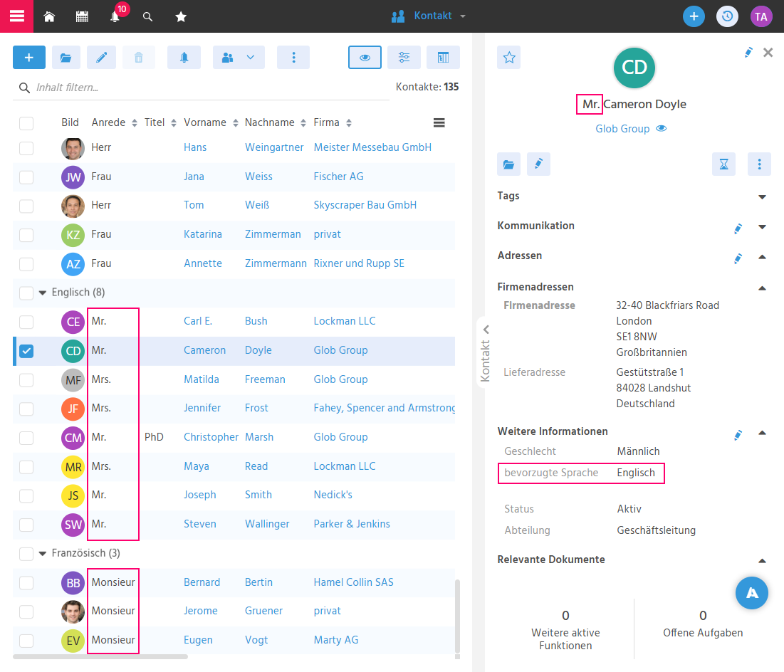The width and height of the screenshot is (784, 672).
Task: Open the red hamburger main menu
Action: [x=16, y=16]
